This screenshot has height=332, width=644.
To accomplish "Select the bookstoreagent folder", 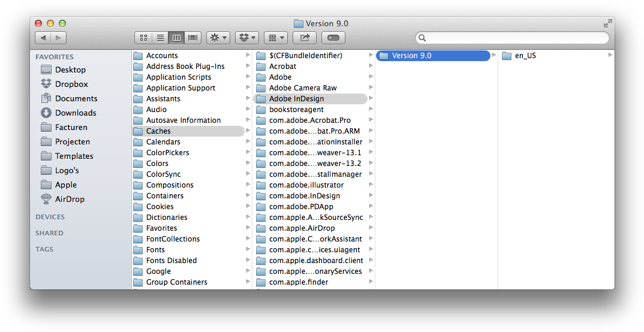I will [x=314, y=109].
